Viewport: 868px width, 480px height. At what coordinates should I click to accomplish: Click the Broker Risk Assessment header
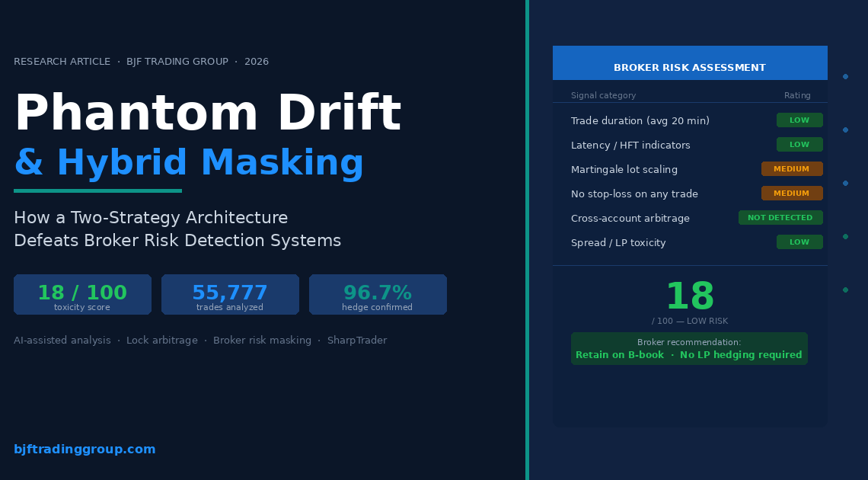tap(690, 67)
